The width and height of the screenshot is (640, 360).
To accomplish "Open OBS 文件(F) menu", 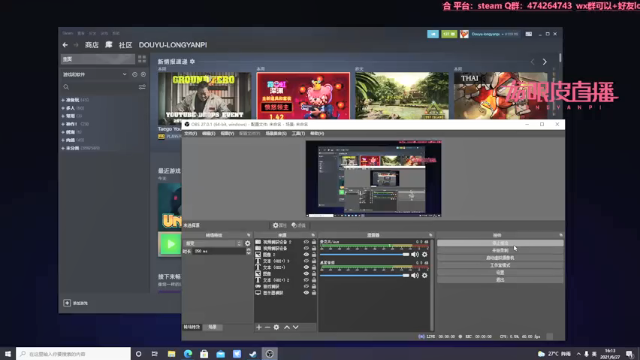I will click(191, 133).
